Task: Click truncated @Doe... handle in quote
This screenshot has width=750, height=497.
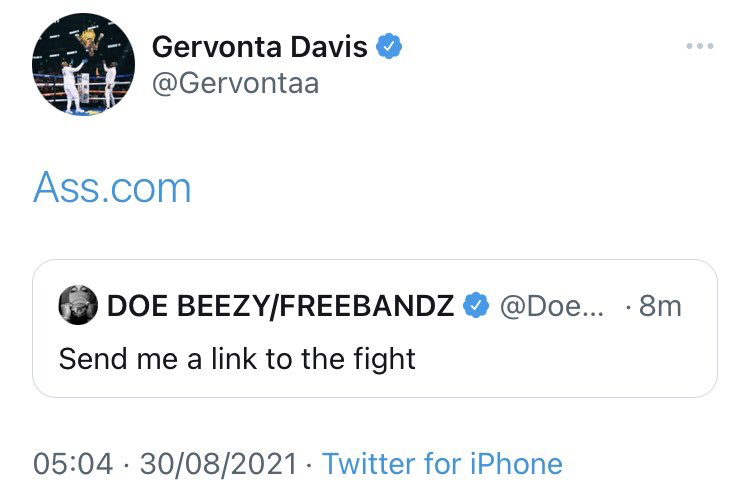Action: [x=547, y=306]
